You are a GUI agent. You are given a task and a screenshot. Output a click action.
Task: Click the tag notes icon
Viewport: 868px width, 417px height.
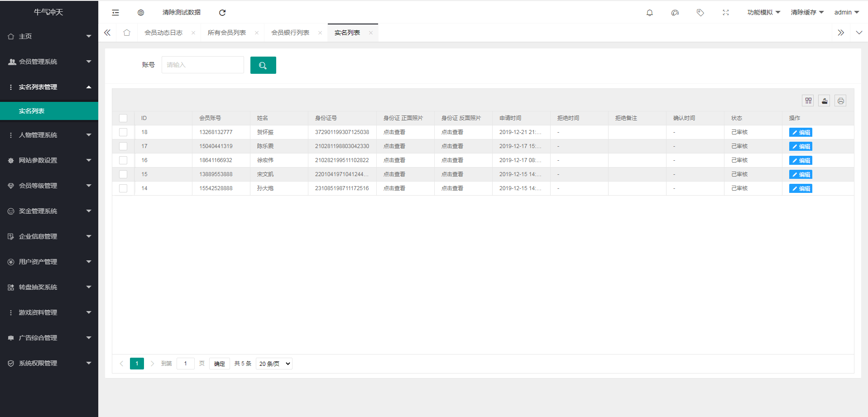[700, 13]
